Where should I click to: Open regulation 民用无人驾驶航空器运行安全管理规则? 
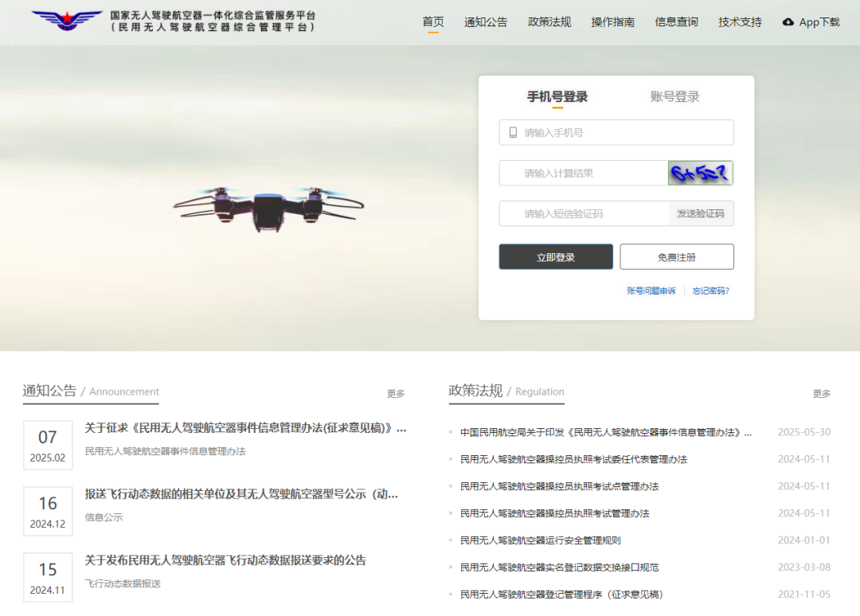tap(540, 540)
